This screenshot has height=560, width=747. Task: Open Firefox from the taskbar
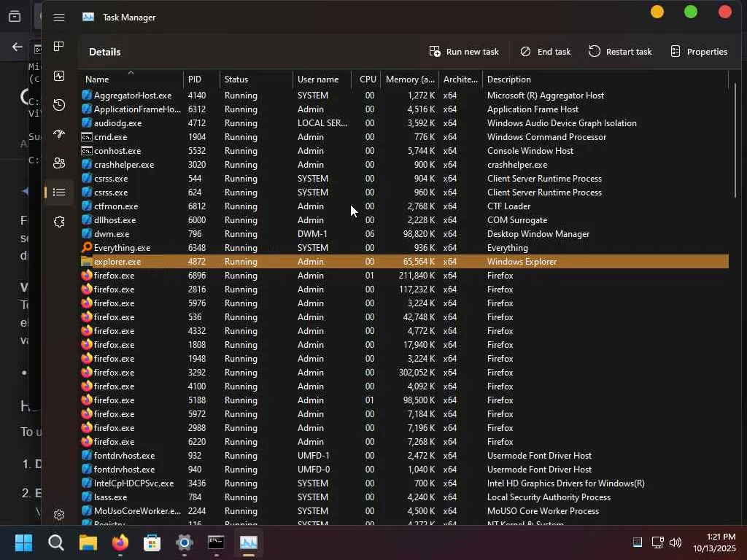pyautogui.click(x=120, y=542)
